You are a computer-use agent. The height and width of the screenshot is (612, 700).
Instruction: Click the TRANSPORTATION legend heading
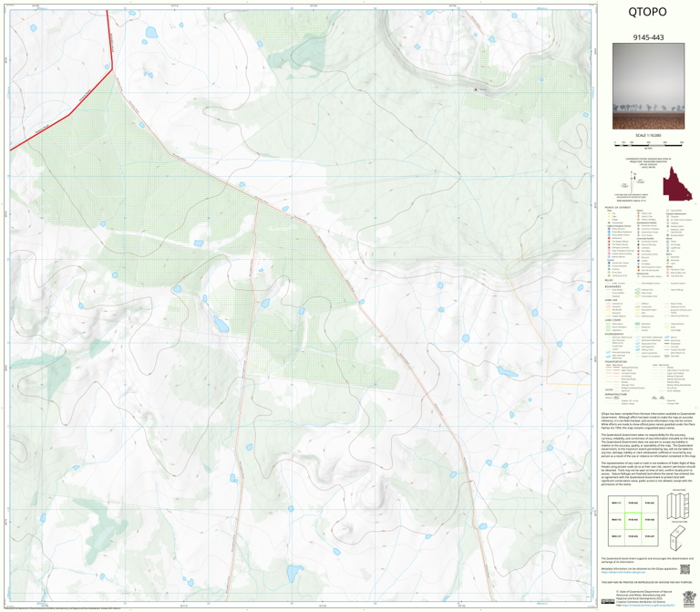point(615,362)
